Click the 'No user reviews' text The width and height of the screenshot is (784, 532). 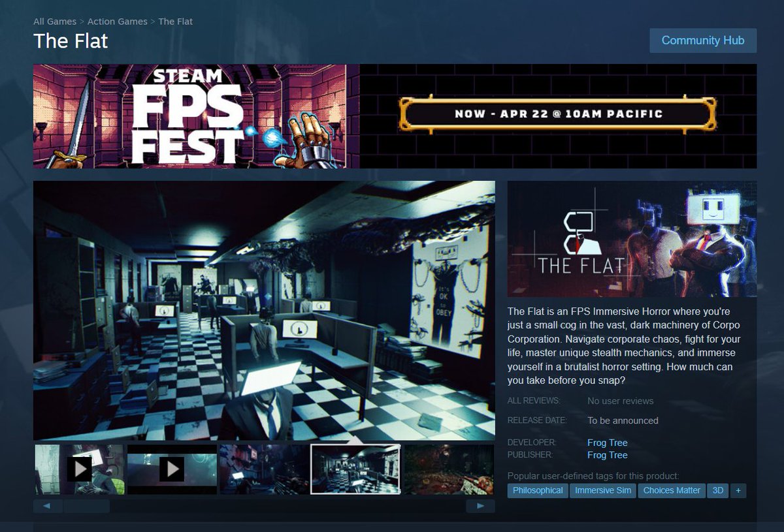point(620,401)
